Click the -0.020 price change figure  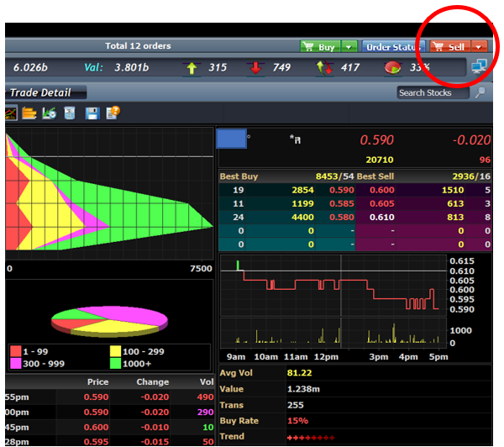(x=471, y=139)
